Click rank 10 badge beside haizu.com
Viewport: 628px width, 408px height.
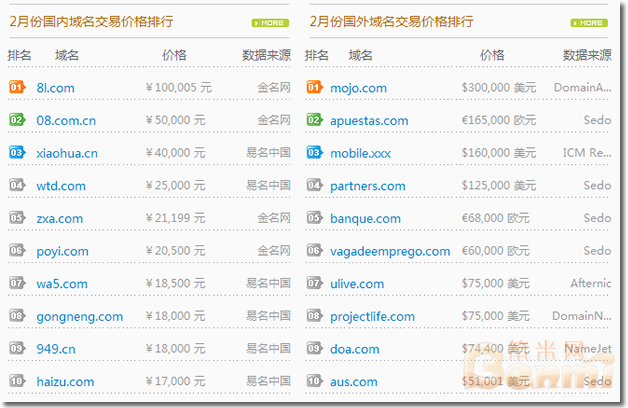(x=17, y=381)
